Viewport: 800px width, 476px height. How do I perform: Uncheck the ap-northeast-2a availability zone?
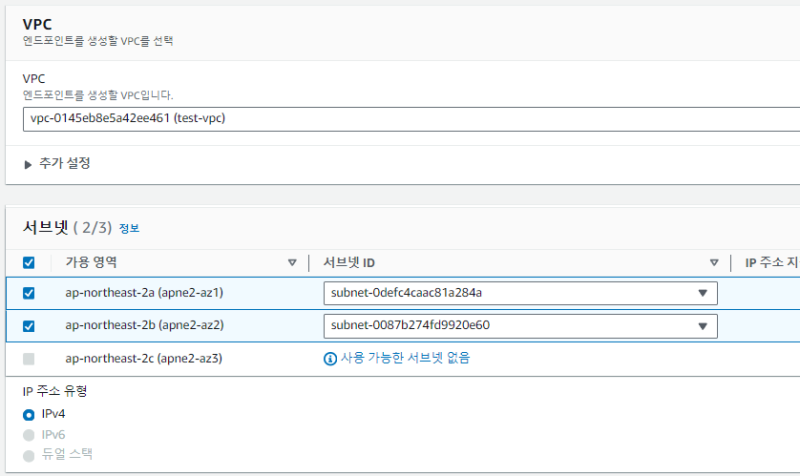pos(29,293)
